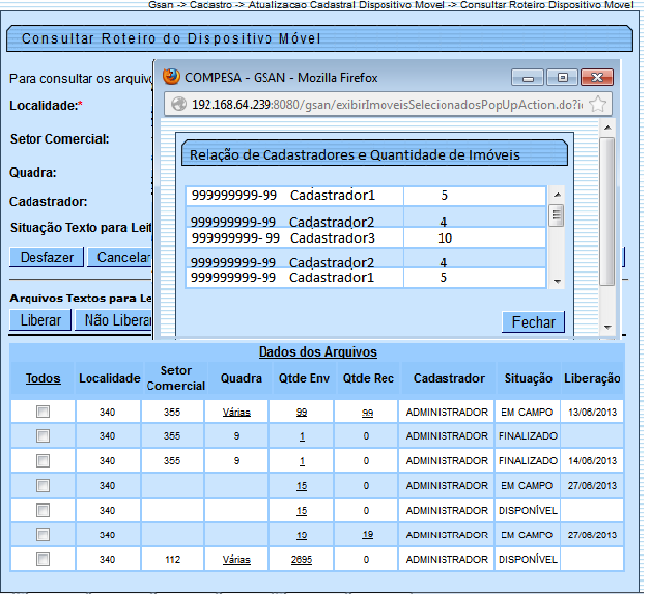Select the checkbox for row liberated 14/06/2013
The width and height of the screenshot is (646, 603).
click(43, 461)
